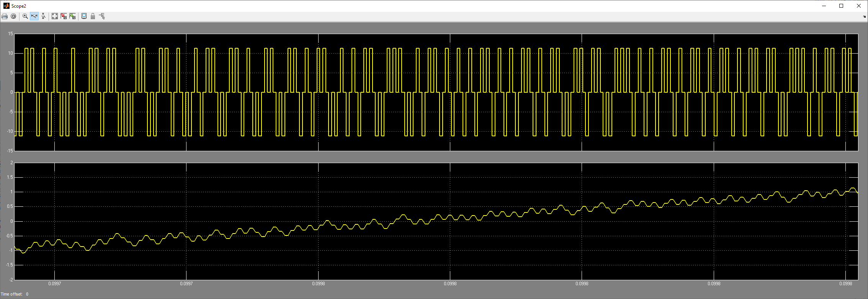Select the Zoom Y-axis tool
868x299 pixels.
(x=43, y=16)
